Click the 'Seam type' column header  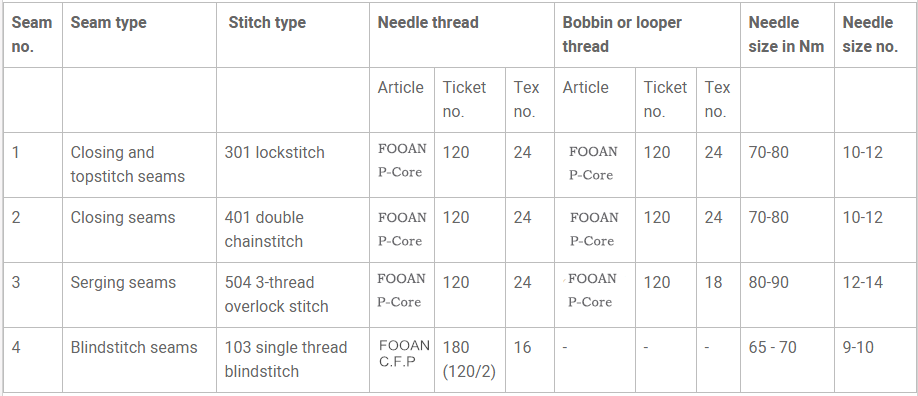point(139,35)
